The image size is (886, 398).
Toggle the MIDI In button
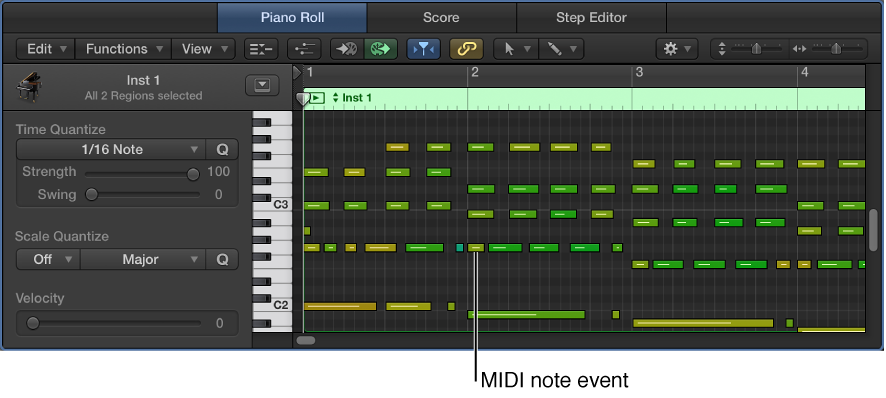tap(347, 49)
